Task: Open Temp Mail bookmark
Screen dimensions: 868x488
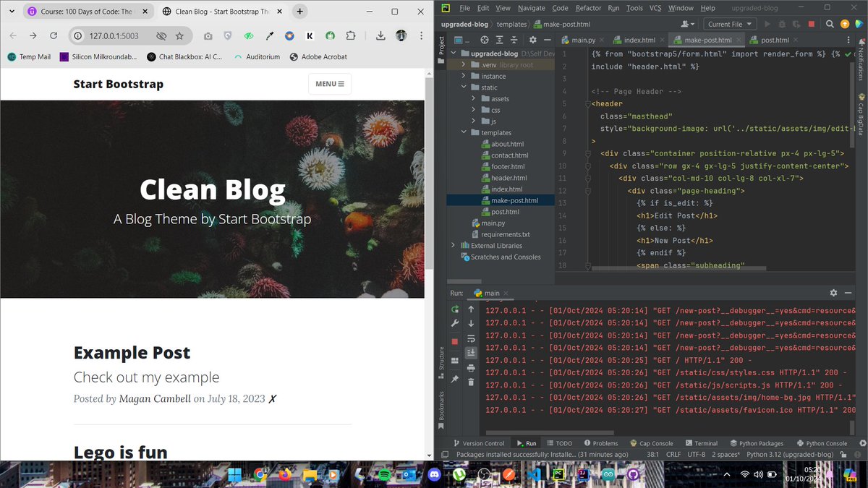Action: [x=30, y=56]
